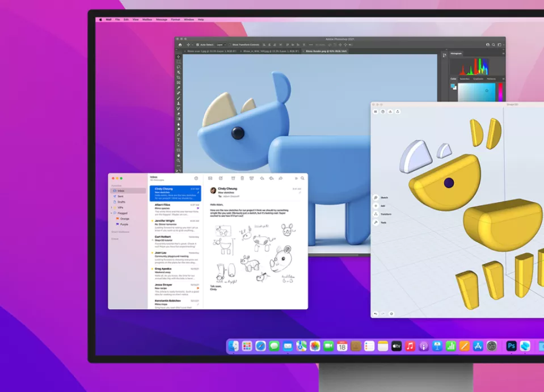Switch to Rhino Render.png document tab
This screenshot has height=392, width=544.
[326, 51]
